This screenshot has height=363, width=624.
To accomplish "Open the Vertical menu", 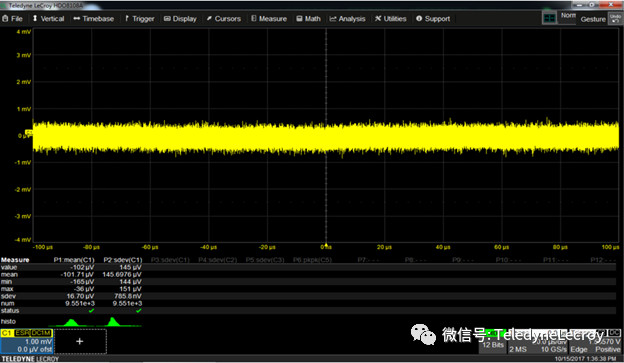I will (48, 19).
